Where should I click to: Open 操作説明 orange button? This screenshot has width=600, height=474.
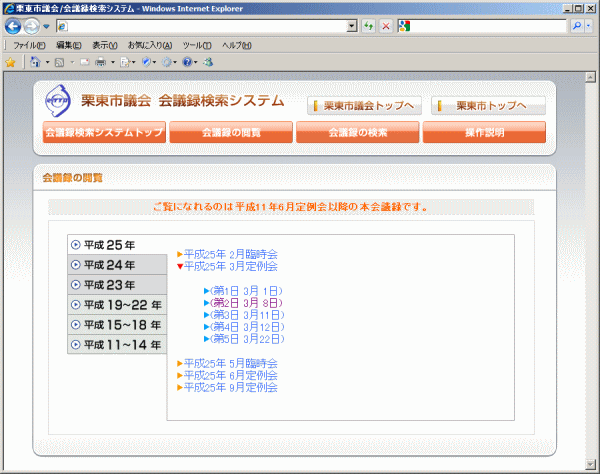coord(484,132)
